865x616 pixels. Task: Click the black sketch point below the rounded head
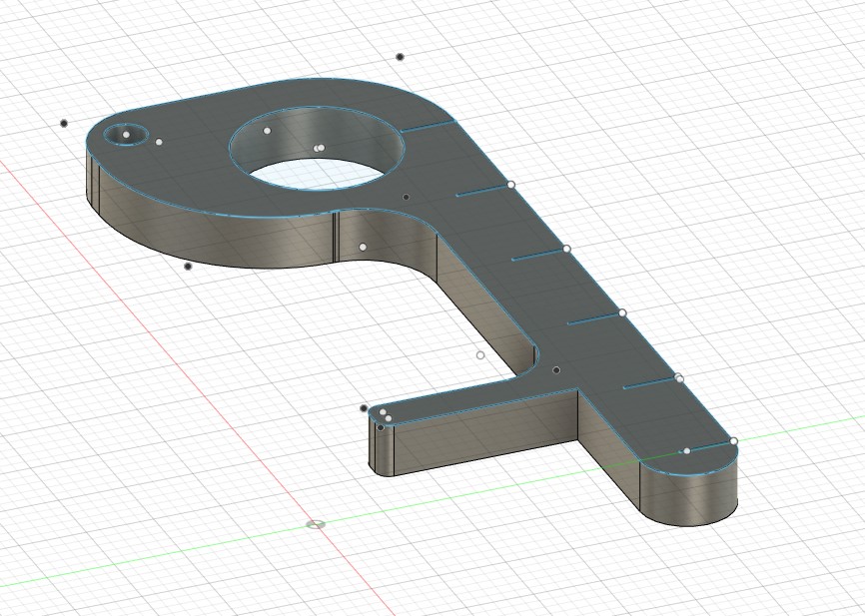click(188, 267)
